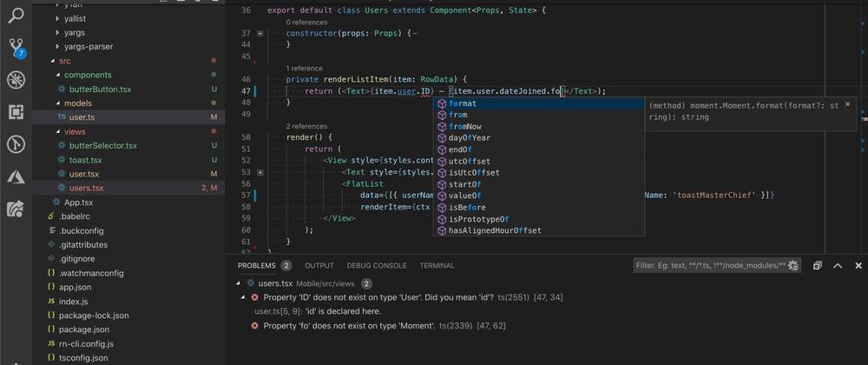This screenshot has height=365, width=868.
Task: Select the 'isUtcOffset' suggestion
Action: [x=538, y=173]
